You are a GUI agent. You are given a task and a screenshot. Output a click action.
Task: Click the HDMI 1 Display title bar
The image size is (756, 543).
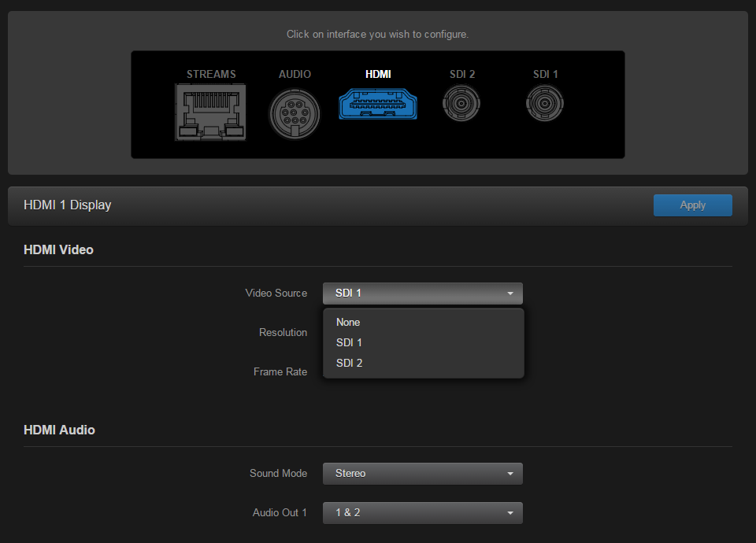pos(67,205)
